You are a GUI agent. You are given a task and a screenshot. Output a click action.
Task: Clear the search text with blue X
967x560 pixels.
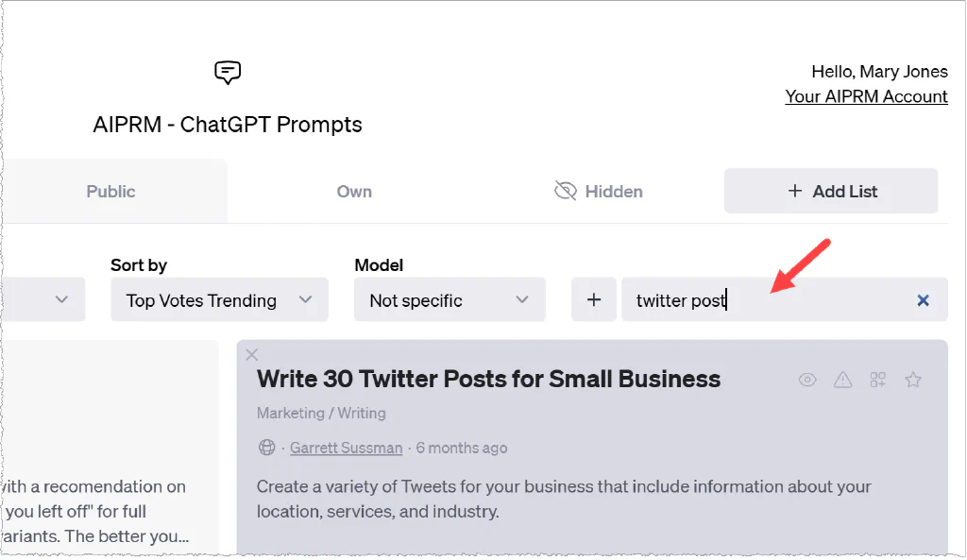(923, 300)
